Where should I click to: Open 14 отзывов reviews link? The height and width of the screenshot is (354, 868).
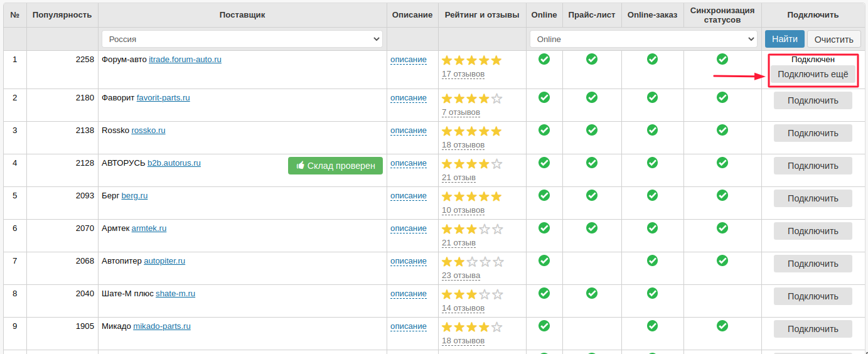pyautogui.click(x=463, y=308)
